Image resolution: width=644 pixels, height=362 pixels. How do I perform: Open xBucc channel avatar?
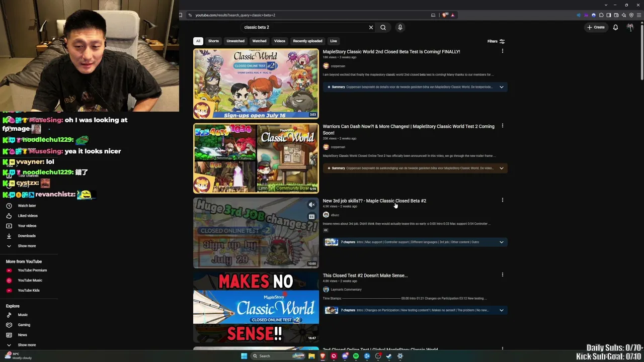[x=326, y=215]
